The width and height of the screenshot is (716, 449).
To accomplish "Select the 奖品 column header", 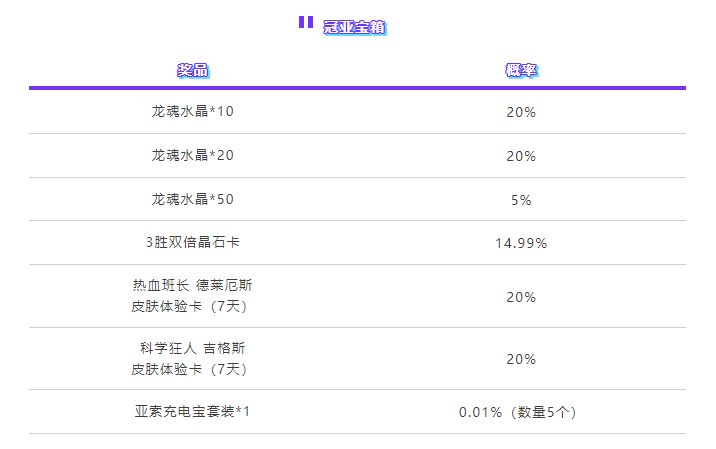I will (193, 70).
